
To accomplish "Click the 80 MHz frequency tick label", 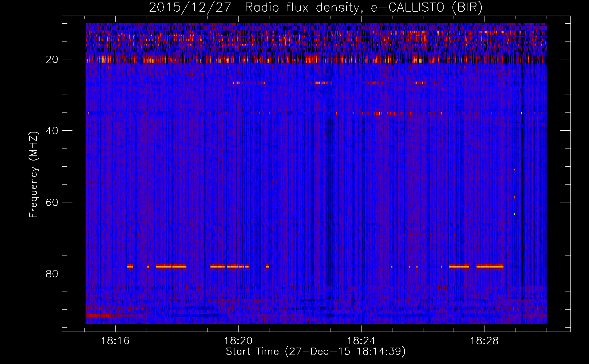I will point(52,274).
